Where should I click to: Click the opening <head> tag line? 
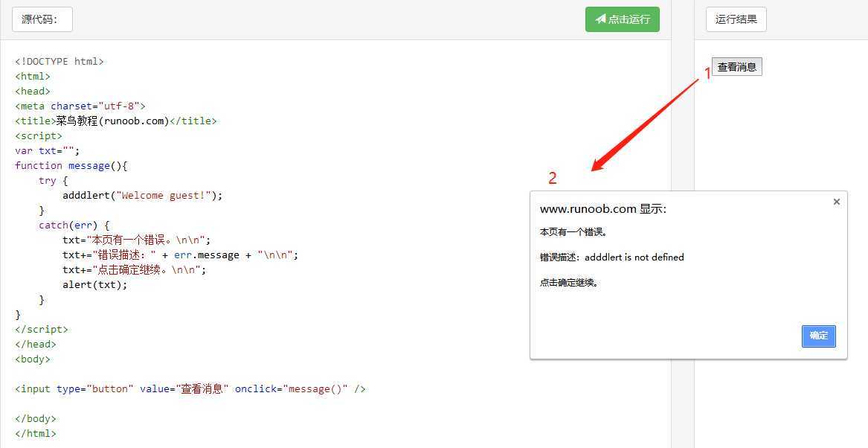pyautogui.click(x=33, y=92)
